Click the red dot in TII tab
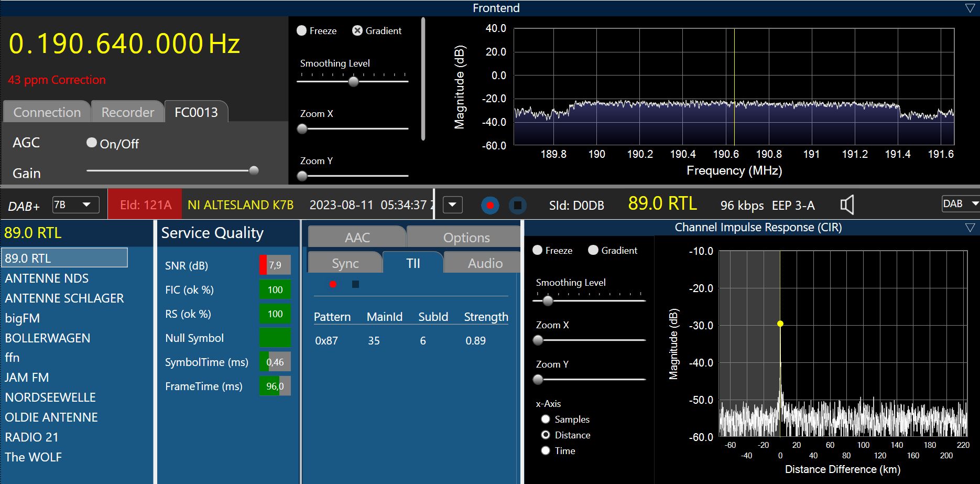Image resolution: width=980 pixels, height=484 pixels. pyautogui.click(x=333, y=284)
